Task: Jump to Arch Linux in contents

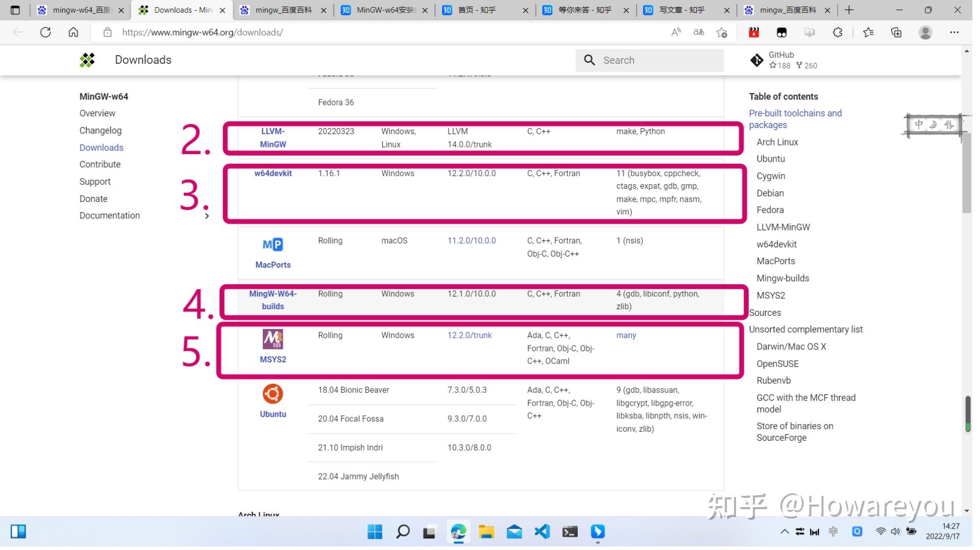Action: pyautogui.click(x=777, y=142)
